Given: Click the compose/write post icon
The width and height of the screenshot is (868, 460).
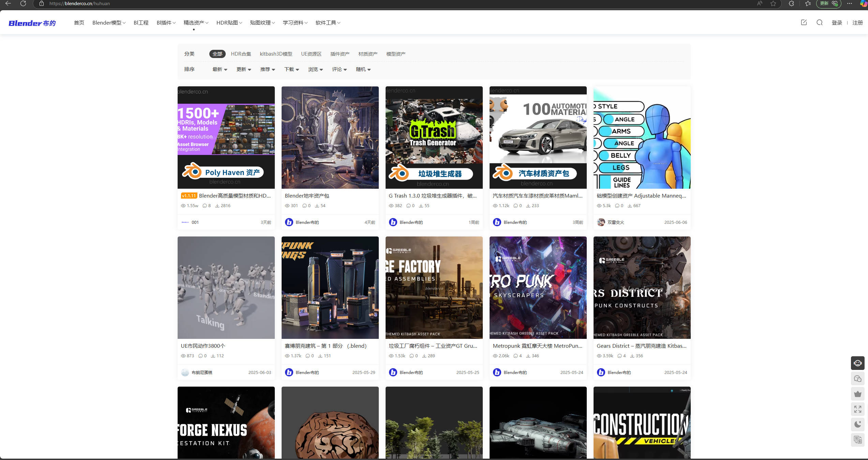Looking at the screenshot, I should (804, 23).
